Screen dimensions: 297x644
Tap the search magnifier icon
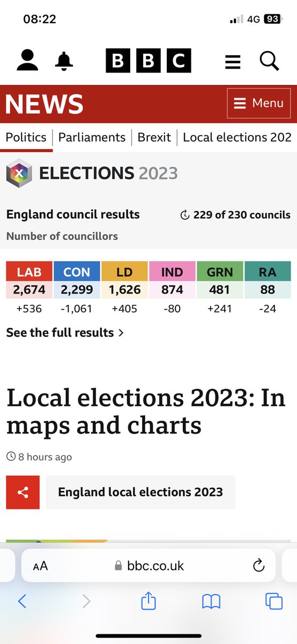click(270, 60)
